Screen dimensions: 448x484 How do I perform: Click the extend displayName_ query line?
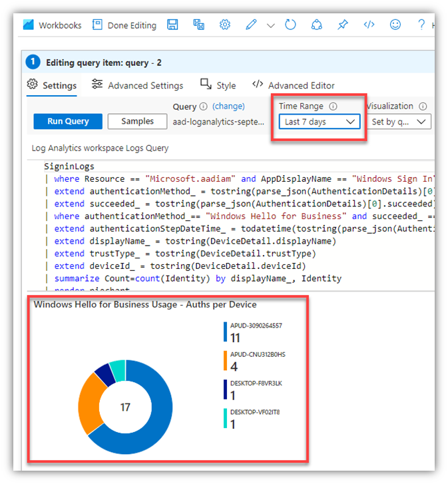(195, 241)
